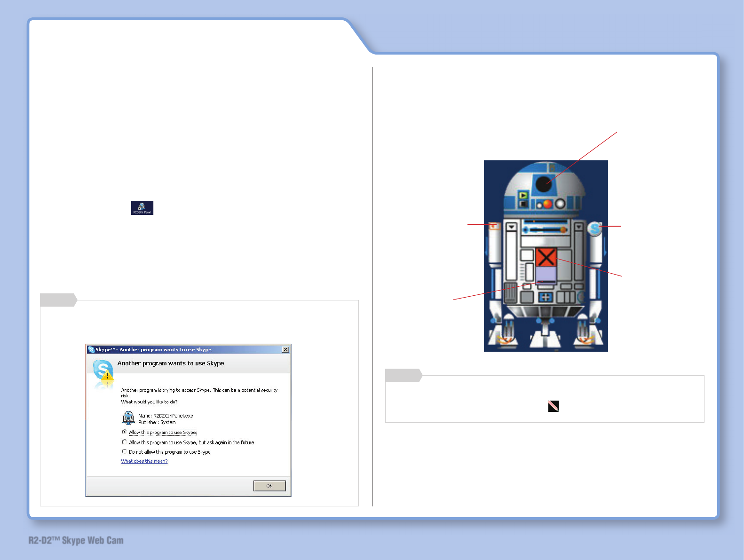This screenshot has height=560, width=744.
Task: Click the Skype warning icon in the dialog header
Action: pos(103,371)
